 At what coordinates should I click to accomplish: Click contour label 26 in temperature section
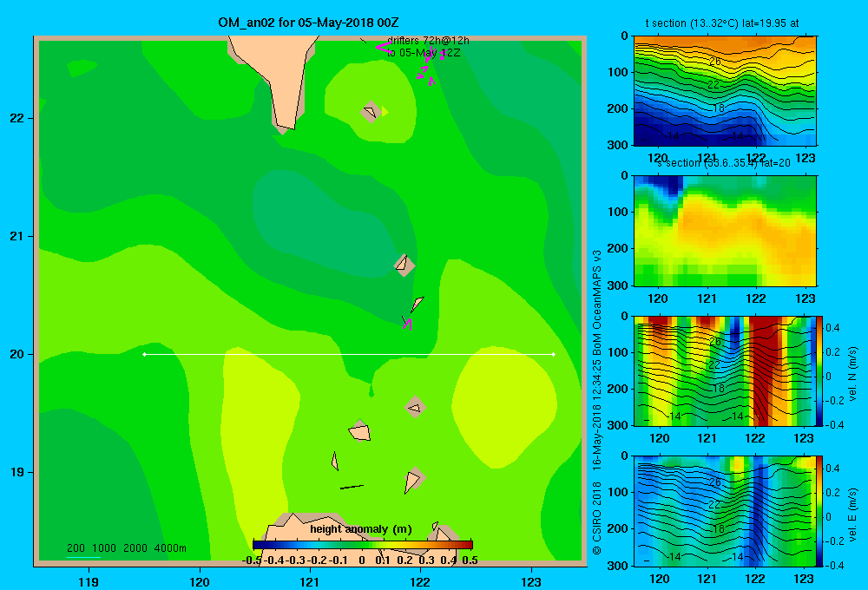click(714, 61)
